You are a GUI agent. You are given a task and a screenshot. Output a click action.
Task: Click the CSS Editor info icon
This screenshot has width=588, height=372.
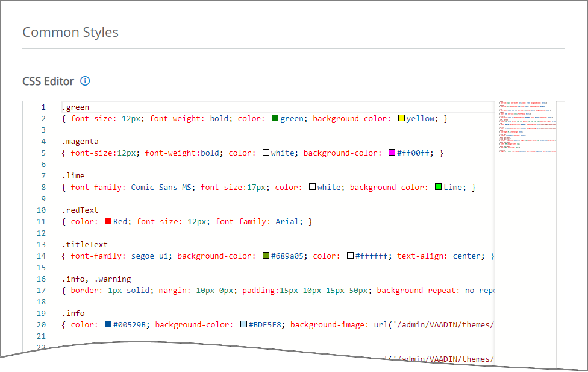85,81
